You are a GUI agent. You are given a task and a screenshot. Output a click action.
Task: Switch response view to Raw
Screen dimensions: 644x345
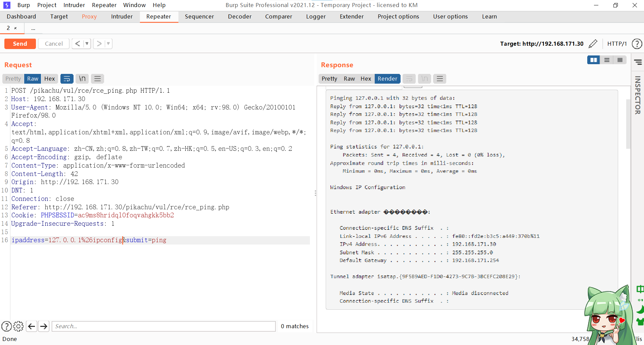pos(349,79)
